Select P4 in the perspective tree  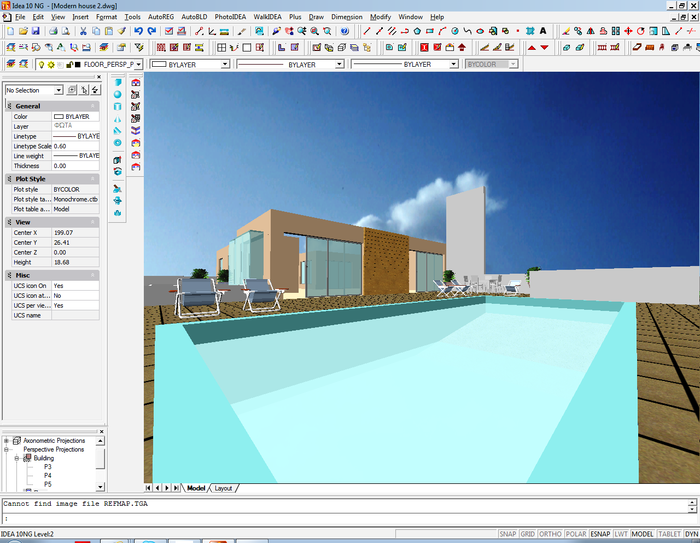(48, 475)
